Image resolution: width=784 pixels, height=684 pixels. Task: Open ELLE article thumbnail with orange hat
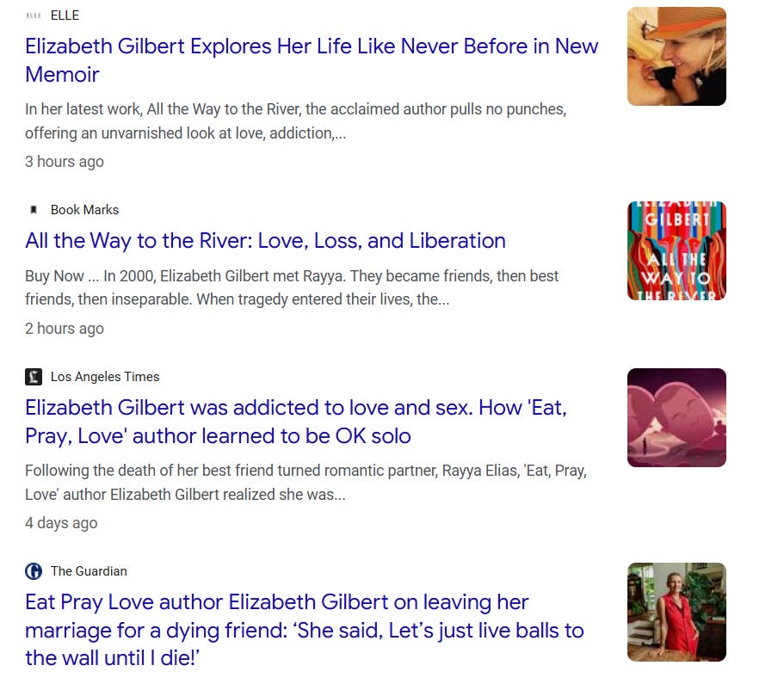pos(676,57)
